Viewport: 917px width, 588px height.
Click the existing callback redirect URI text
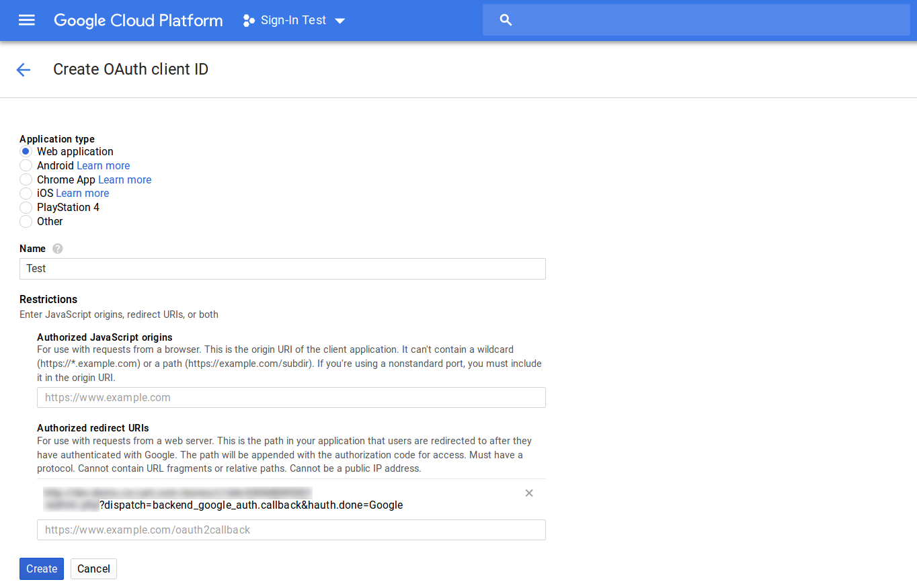[x=223, y=499]
